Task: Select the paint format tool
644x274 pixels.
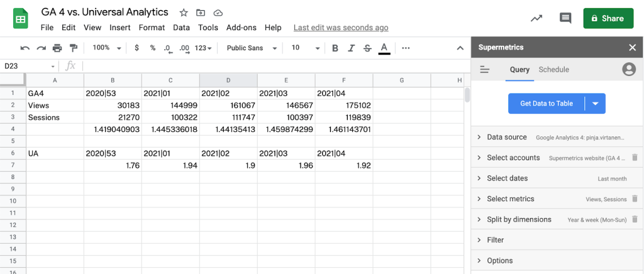Action: click(73, 48)
